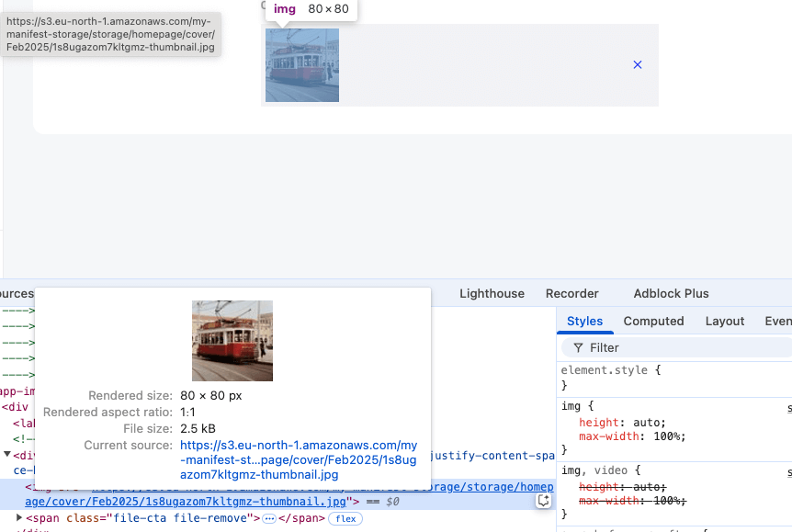
Task: Collapse the open div tree node
Action: 7,455
